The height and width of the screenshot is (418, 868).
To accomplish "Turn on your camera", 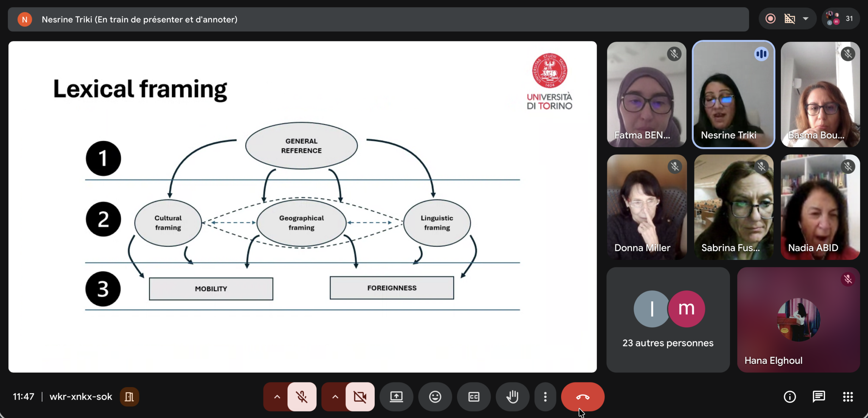I will coord(360,397).
